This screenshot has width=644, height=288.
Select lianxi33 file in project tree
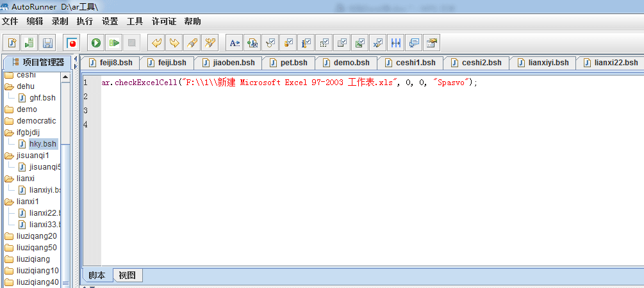tap(45, 225)
